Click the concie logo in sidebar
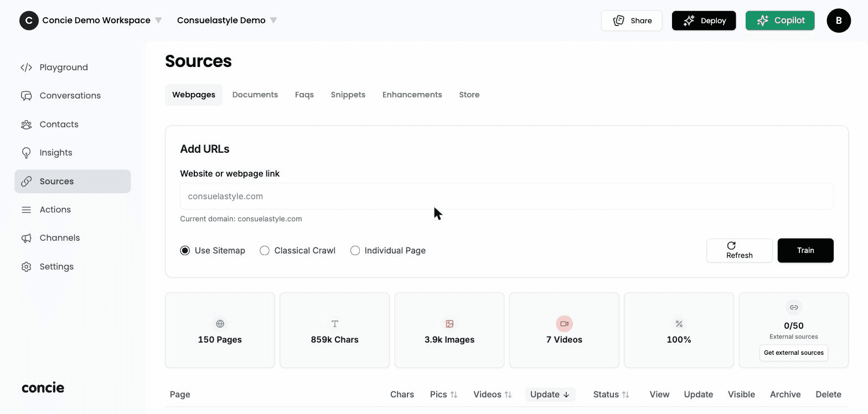Screen dimensions: 868x414 (43, 387)
